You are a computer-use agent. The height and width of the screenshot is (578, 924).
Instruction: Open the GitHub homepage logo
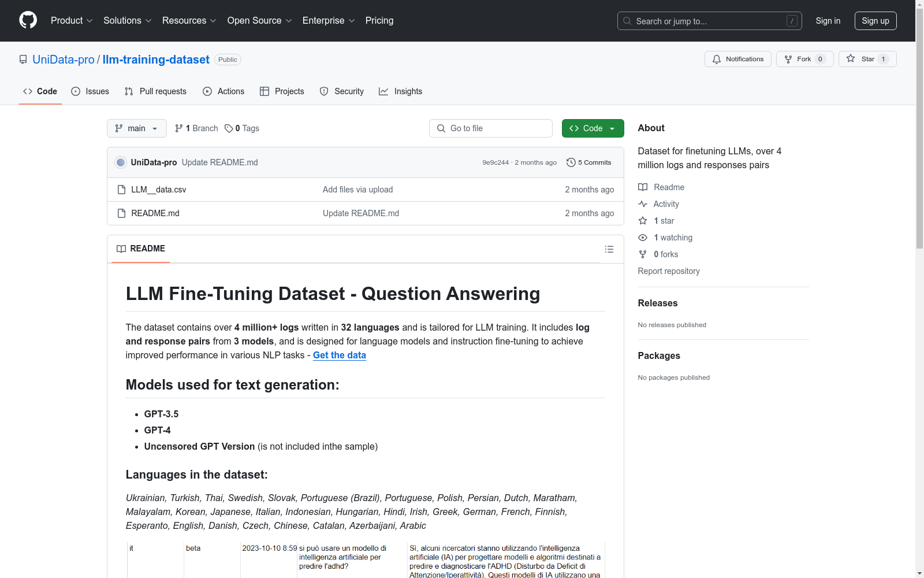(28, 20)
